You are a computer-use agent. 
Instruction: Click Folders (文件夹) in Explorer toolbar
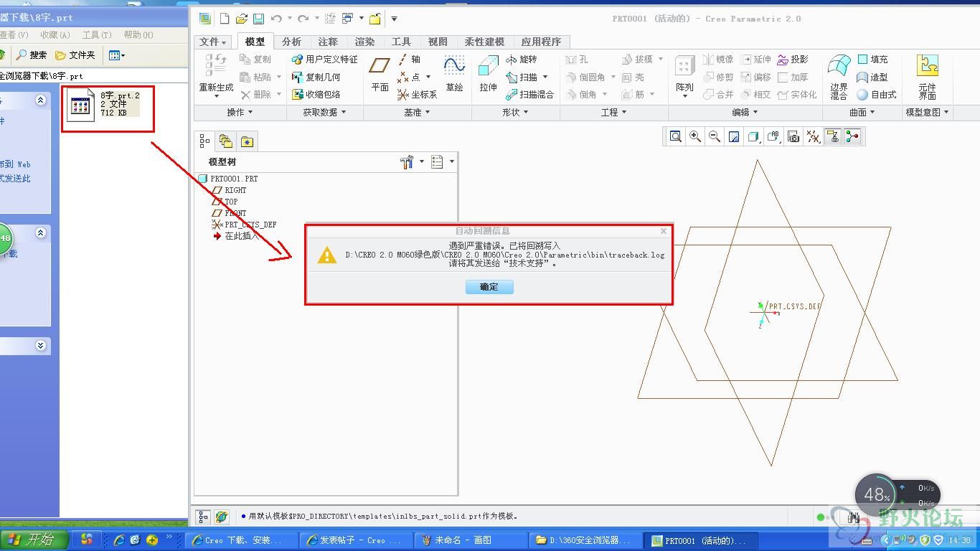pos(75,55)
